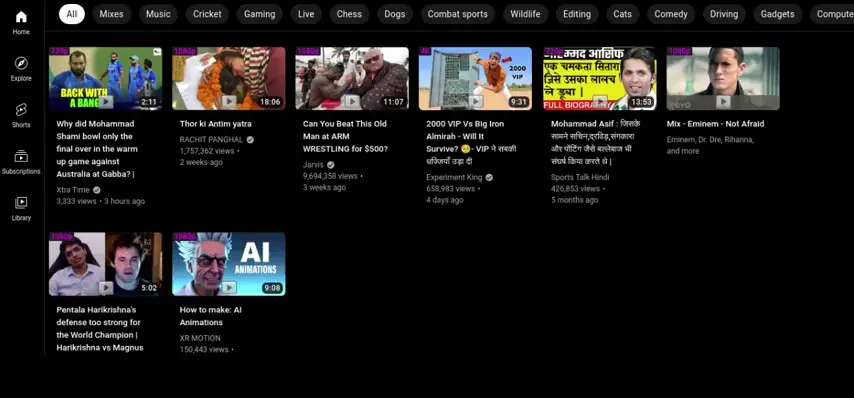
Task: Filter by the Dogs chip
Action: (x=395, y=14)
